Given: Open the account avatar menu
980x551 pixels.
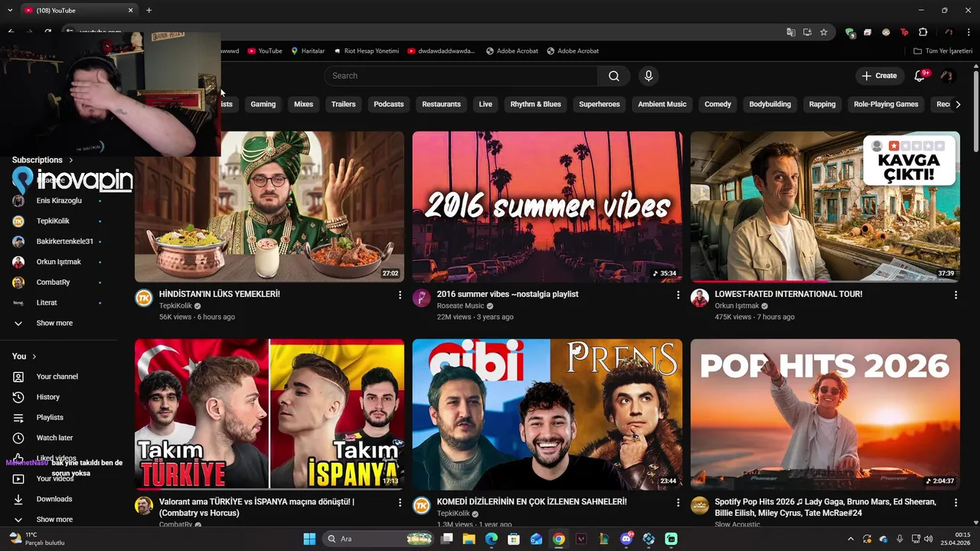Looking at the screenshot, I should coord(947,76).
